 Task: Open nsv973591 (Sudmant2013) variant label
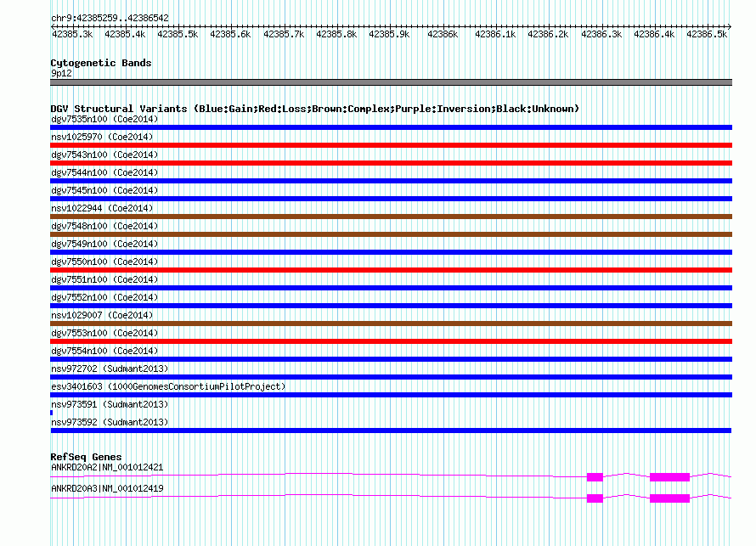point(110,404)
